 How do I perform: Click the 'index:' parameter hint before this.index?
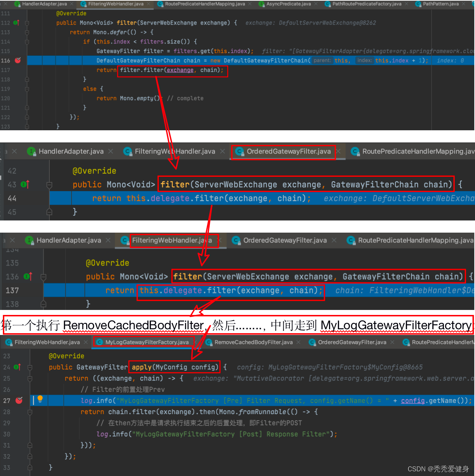pos(364,60)
